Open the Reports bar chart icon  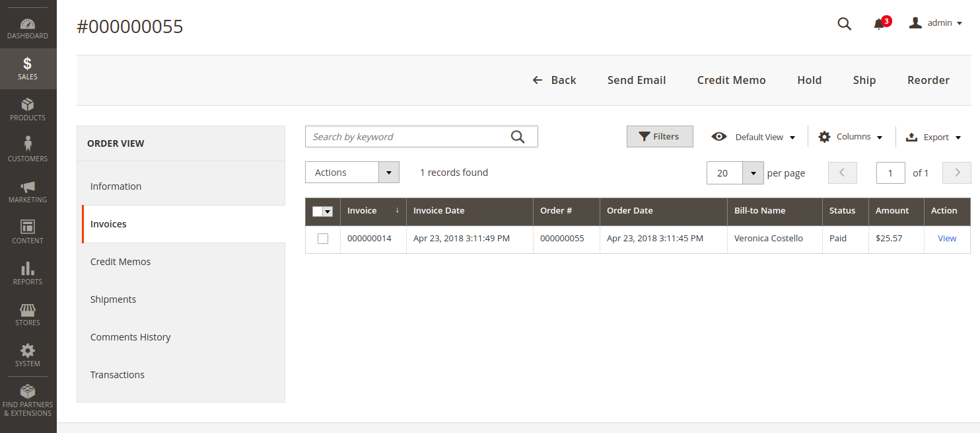(x=28, y=268)
